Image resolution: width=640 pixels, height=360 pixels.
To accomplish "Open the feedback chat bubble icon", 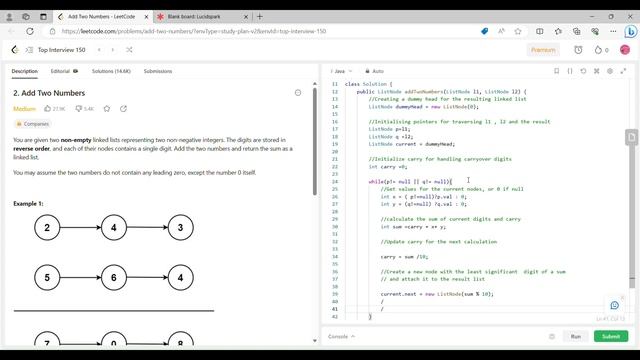I will pyautogui.click(x=615, y=305).
